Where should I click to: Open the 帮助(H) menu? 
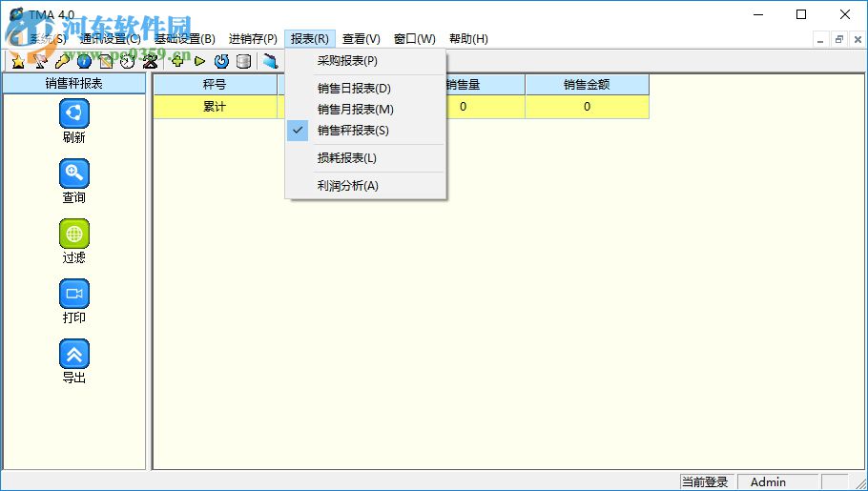(x=468, y=39)
